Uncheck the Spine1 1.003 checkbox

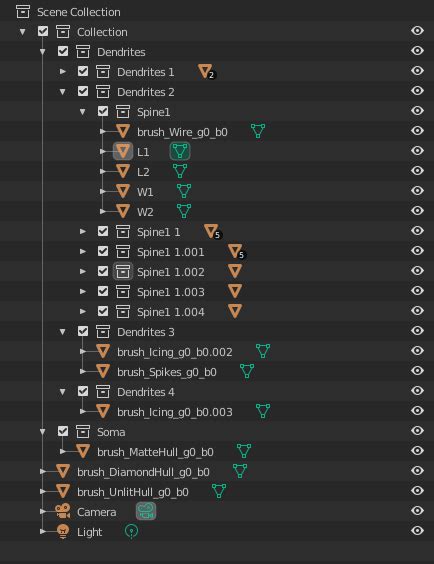103,291
